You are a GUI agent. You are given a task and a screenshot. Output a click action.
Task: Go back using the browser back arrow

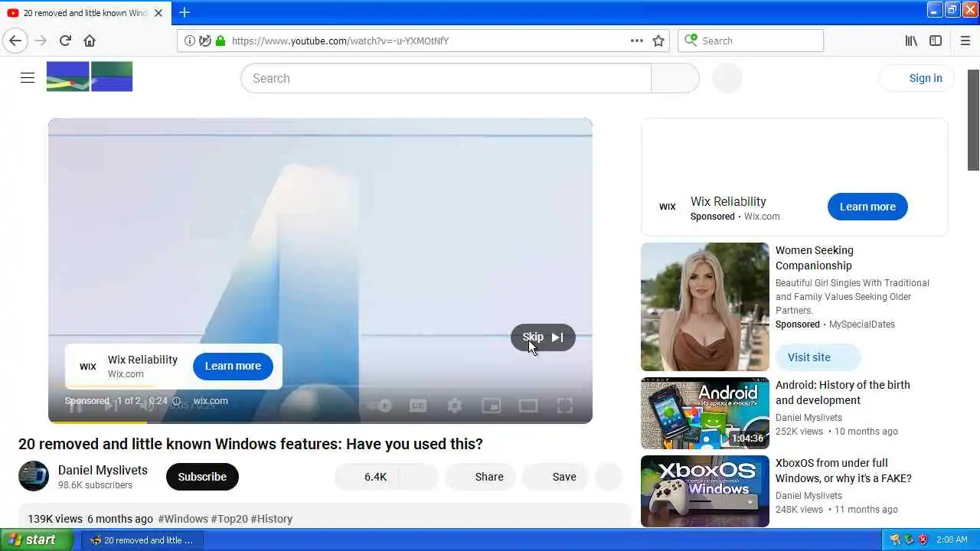point(15,41)
